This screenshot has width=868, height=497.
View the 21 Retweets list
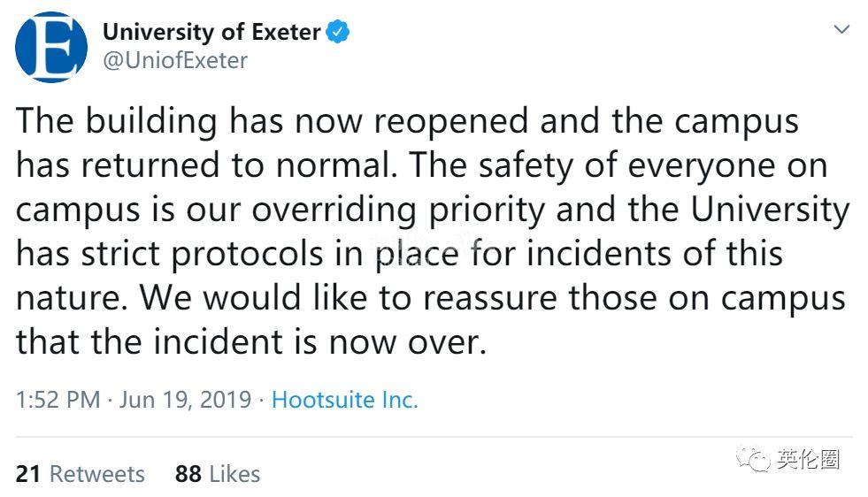tap(80, 474)
